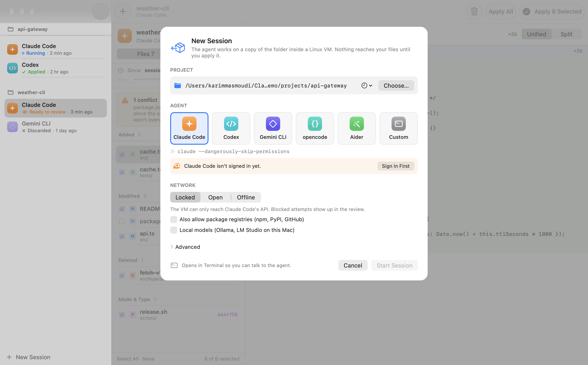Click the api.ts file row

click(178, 236)
